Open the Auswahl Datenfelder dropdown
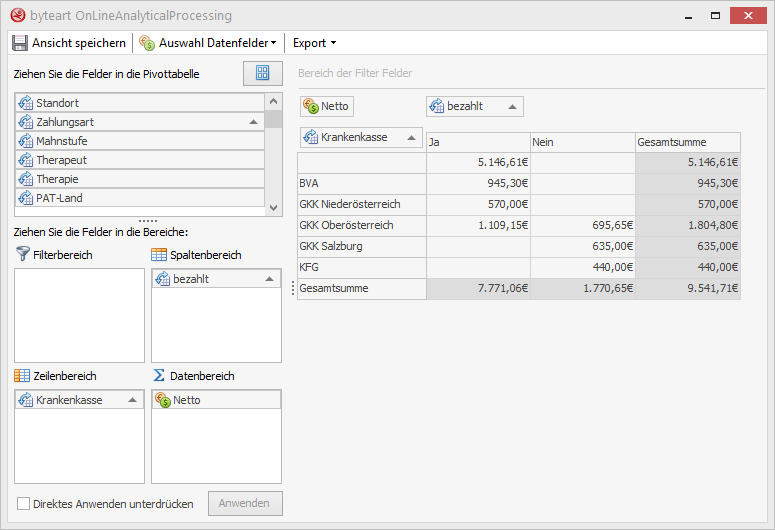The height and width of the screenshot is (530, 775). pyautogui.click(x=208, y=43)
